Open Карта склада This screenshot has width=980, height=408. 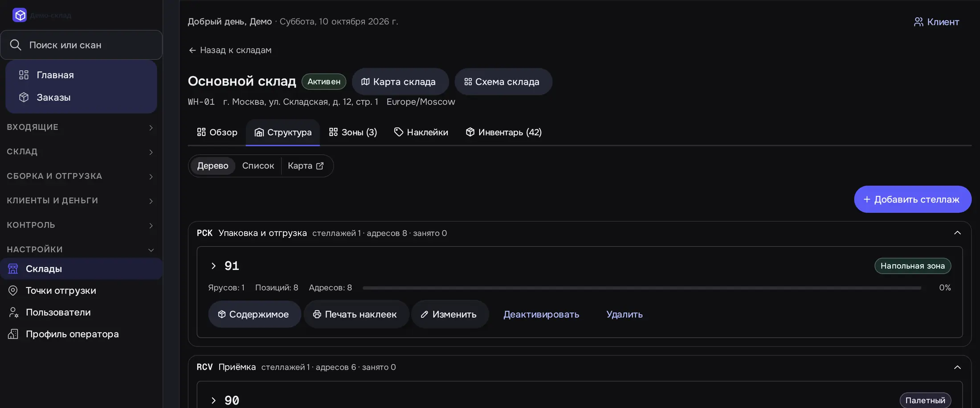click(x=400, y=81)
